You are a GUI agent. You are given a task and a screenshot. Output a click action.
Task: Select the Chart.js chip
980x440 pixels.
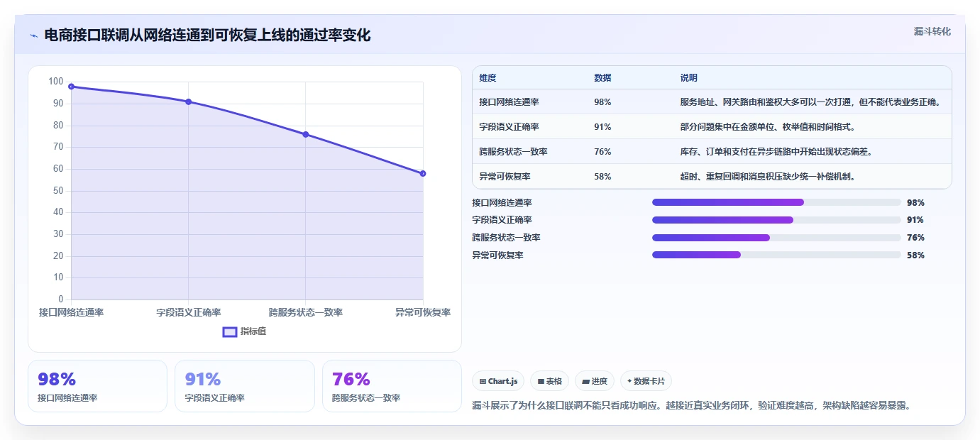tap(498, 381)
